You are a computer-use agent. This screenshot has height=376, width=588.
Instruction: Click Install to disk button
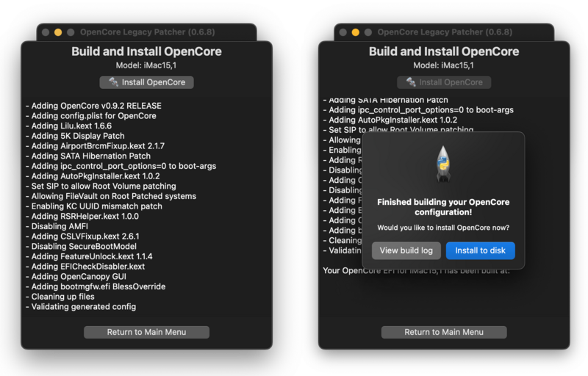[481, 250]
